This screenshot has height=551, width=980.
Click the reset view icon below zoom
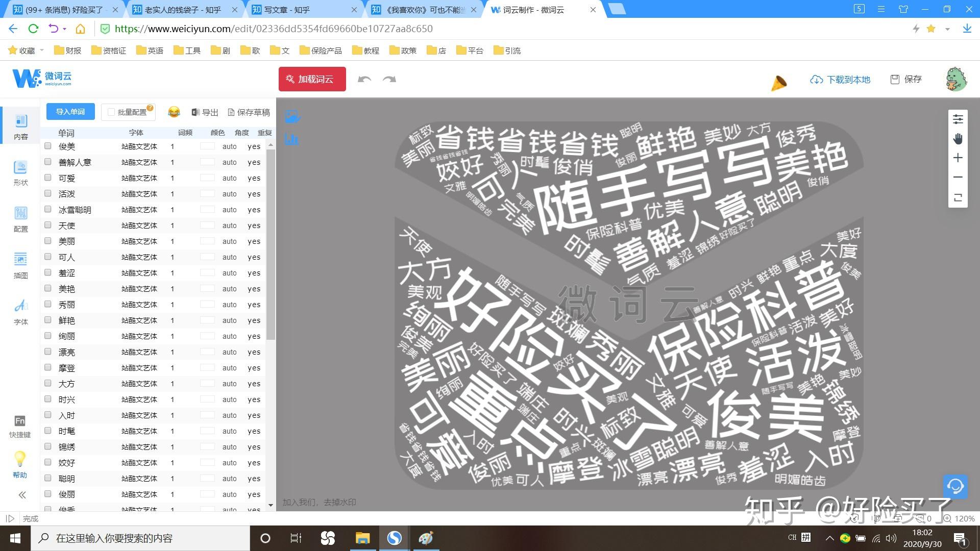[x=958, y=197]
